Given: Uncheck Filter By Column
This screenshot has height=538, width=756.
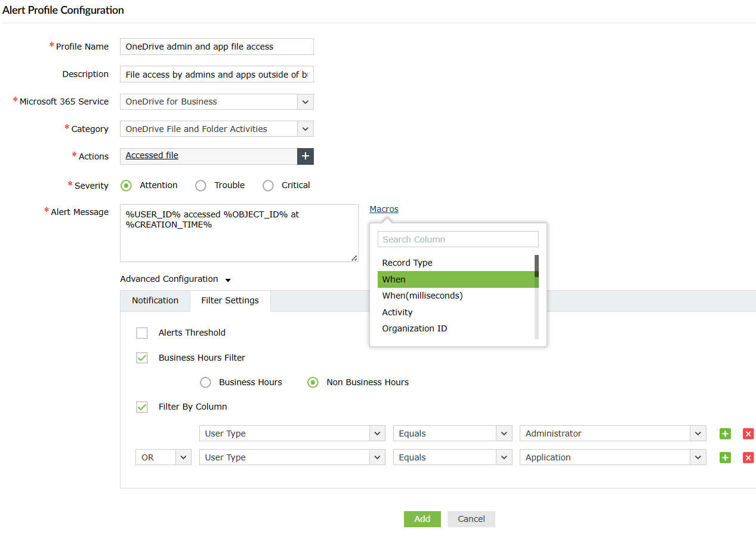Looking at the screenshot, I should (x=142, y=407).
